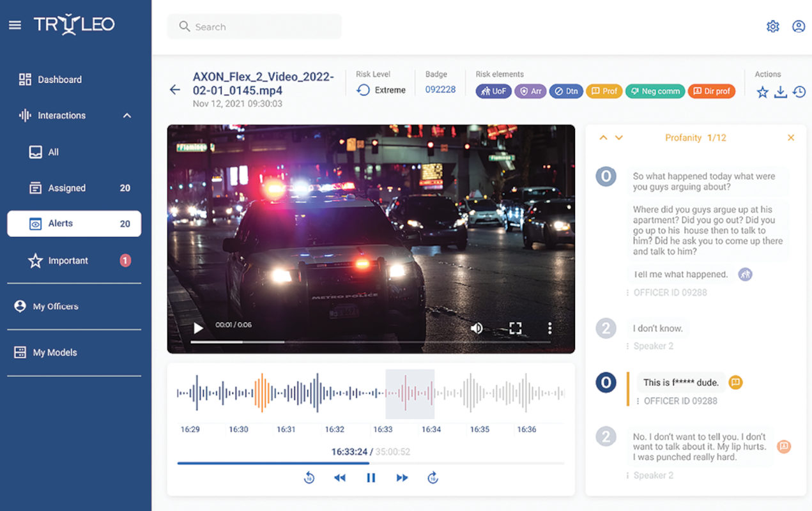Jump to previous profanity with up arrow
Image resolution: width=812 pixels, height=511 pixels.
(x=603, y=137)
